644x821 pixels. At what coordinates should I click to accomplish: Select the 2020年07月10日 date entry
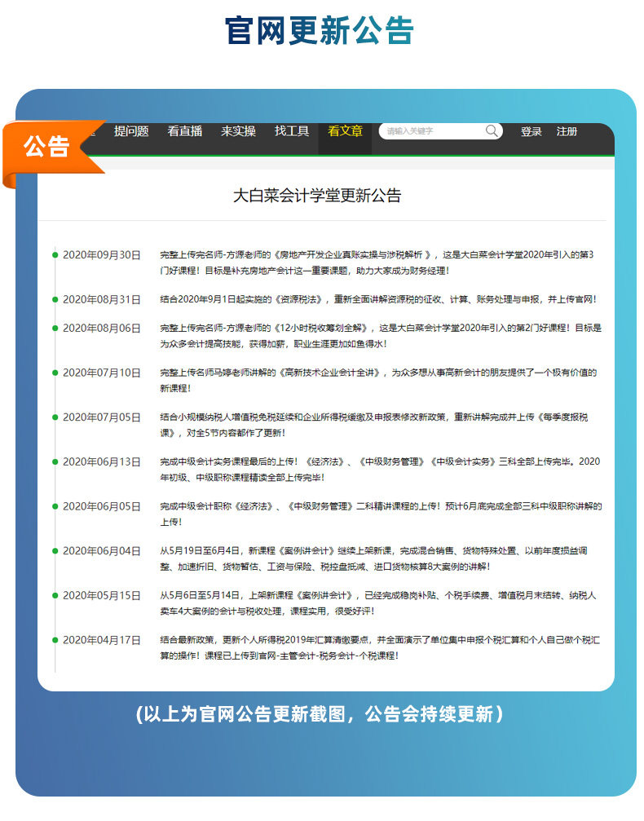click(102, 373)
